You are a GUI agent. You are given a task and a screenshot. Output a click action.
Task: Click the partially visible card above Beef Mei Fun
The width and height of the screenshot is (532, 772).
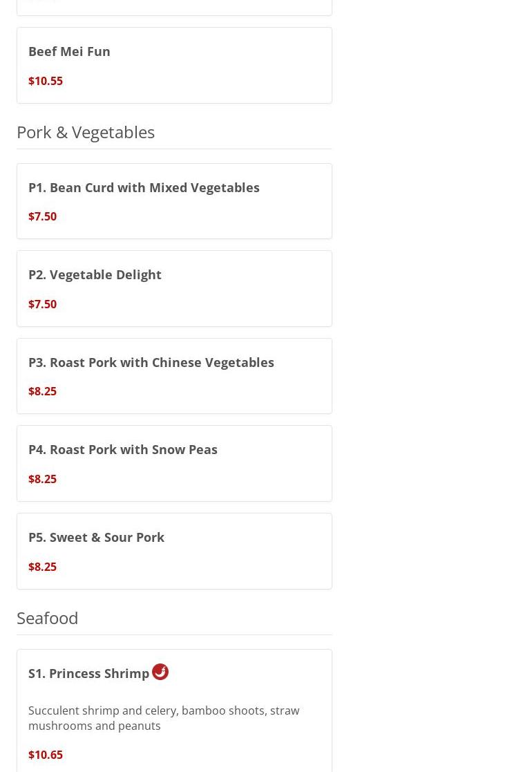(x=174, y=7)
